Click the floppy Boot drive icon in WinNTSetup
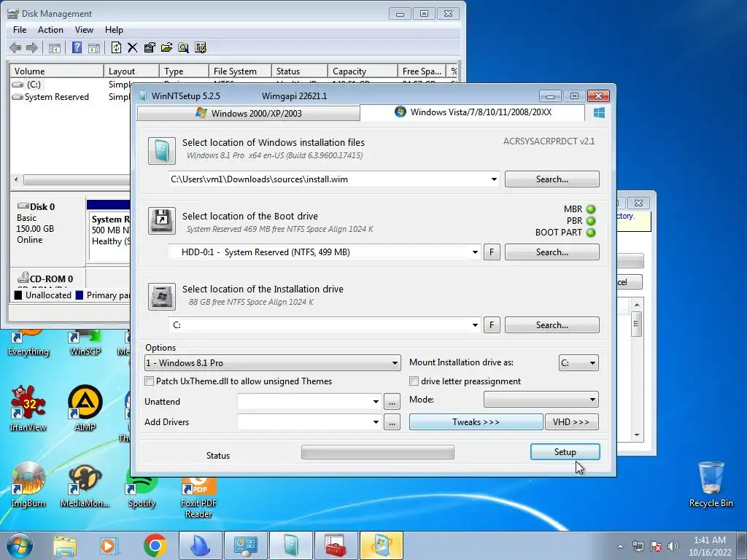The image size is (747, 560). pos(161,220)
